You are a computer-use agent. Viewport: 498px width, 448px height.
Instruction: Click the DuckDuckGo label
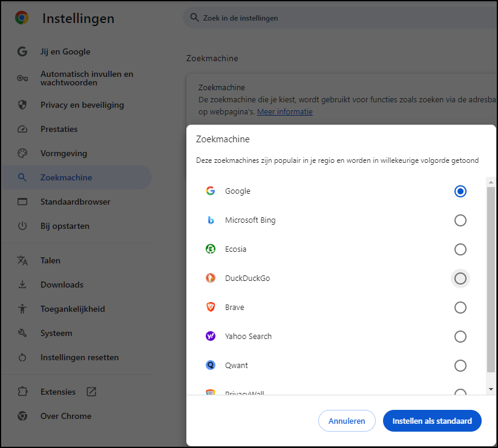pos(247,278)
